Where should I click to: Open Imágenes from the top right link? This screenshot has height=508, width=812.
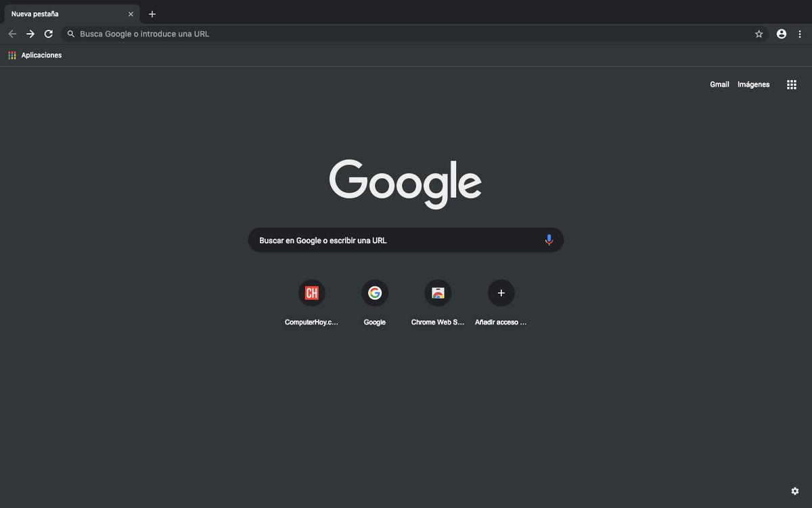click(753, 84)
